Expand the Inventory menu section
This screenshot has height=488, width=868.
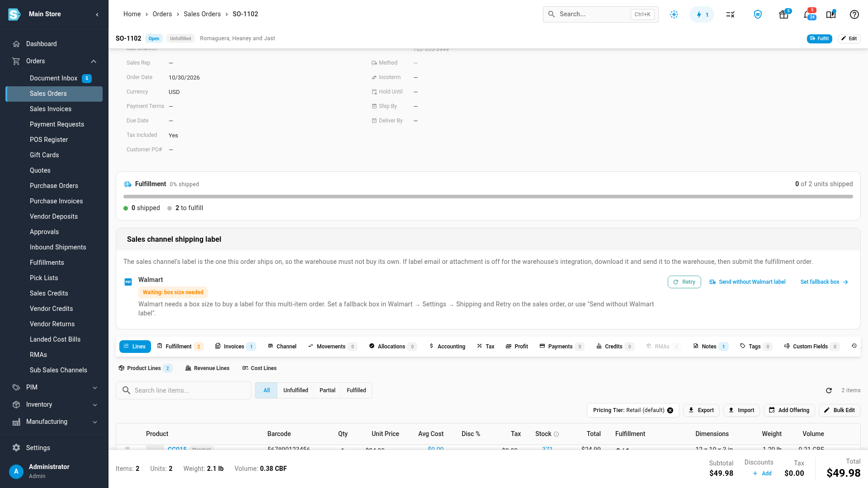[95, 405]
